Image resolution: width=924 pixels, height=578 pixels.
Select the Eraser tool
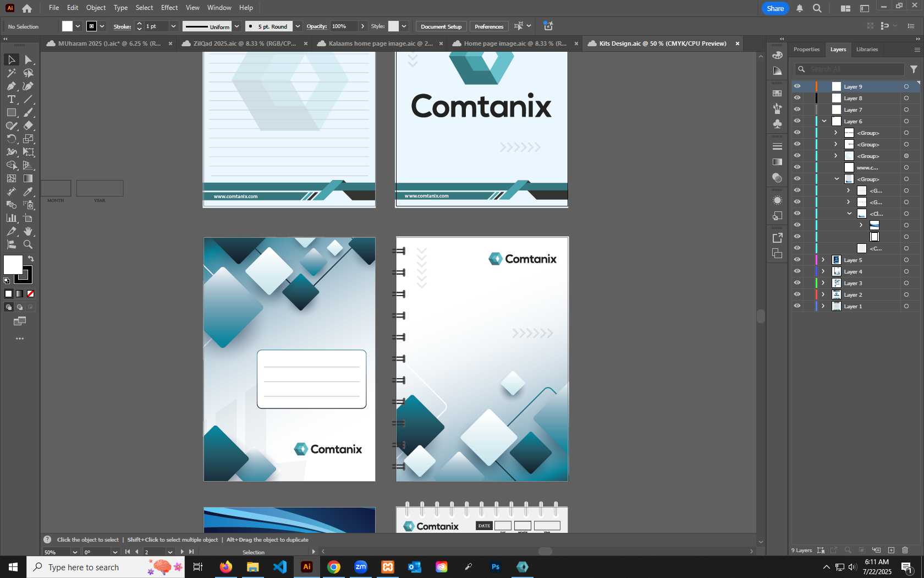[29, 126]
